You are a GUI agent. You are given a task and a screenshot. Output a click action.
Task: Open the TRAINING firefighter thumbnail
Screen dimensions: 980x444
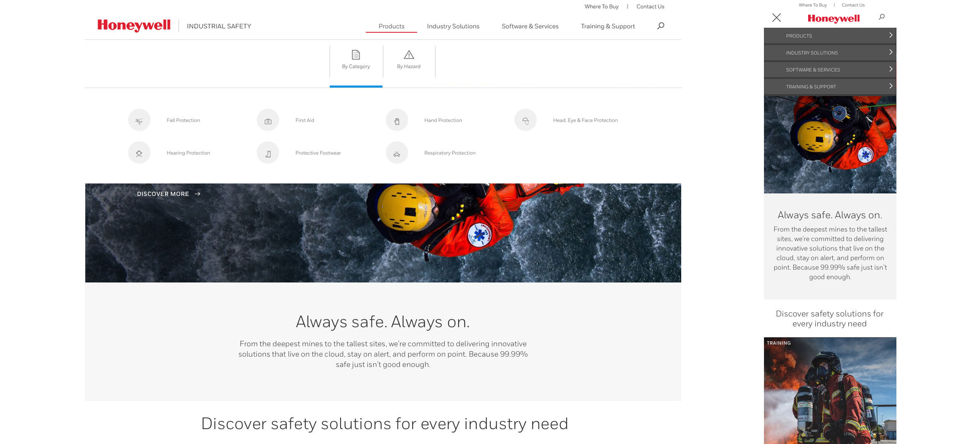tap(830, 390)
